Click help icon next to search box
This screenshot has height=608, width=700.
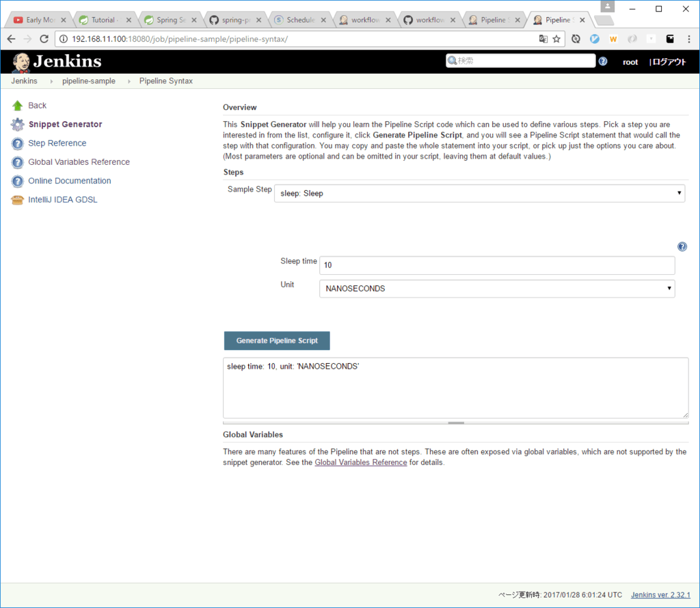click(x=603, y=62)
